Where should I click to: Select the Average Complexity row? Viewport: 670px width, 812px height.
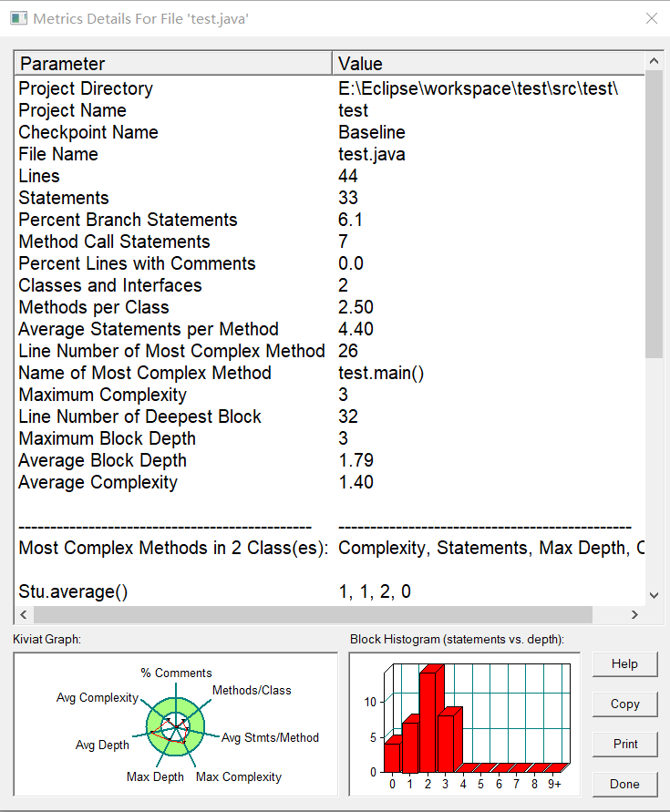[x=330, y=482]
